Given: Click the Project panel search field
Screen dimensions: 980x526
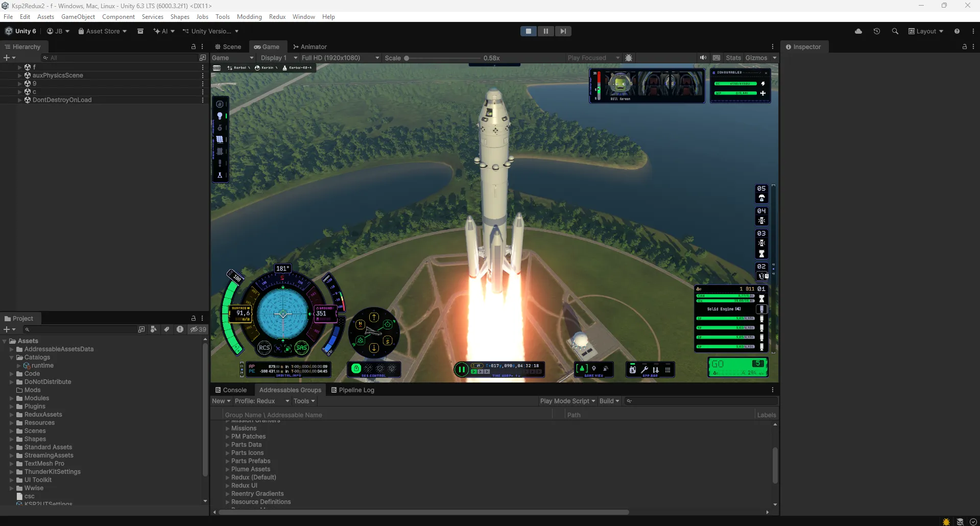Looking at the screenshot, I should pos(81,329).
